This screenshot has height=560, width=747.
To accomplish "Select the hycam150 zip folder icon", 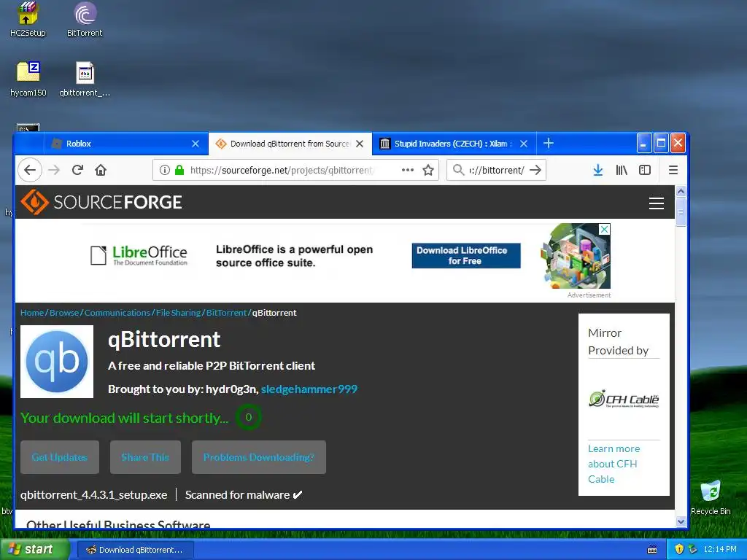I will click(28, 79).
